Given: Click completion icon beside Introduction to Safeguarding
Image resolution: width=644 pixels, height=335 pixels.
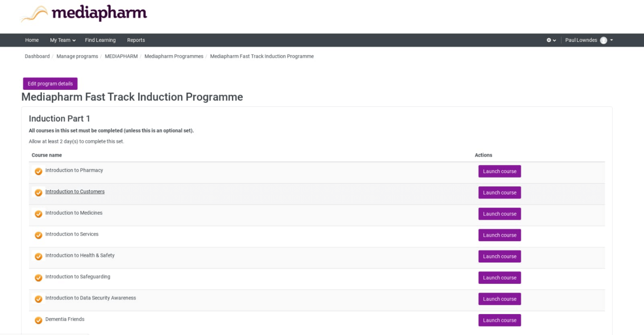Looking at the screenshot, I should click(x=38, y=278).
